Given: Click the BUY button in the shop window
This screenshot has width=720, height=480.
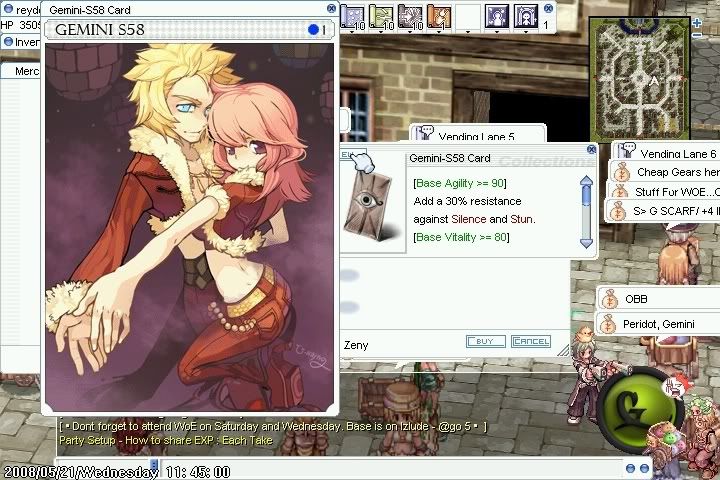Looking at the screenshot, I should click(486, 341).
